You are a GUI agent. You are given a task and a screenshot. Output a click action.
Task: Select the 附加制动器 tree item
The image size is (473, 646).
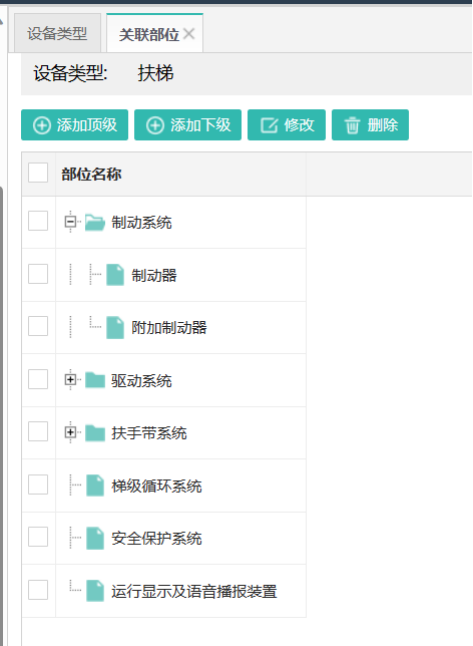point(169,328)
